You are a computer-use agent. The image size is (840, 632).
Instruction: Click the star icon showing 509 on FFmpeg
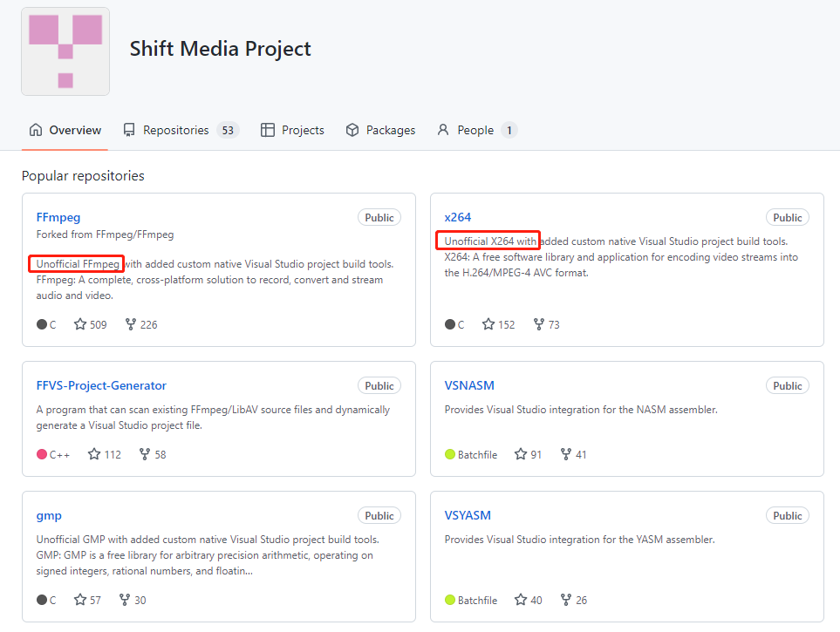[x=80, y=324]
